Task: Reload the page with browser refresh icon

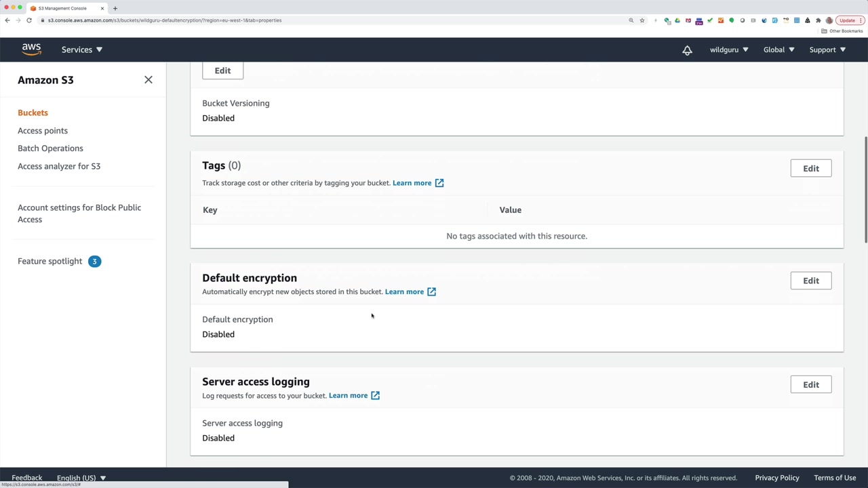Action: click(29, 20)
